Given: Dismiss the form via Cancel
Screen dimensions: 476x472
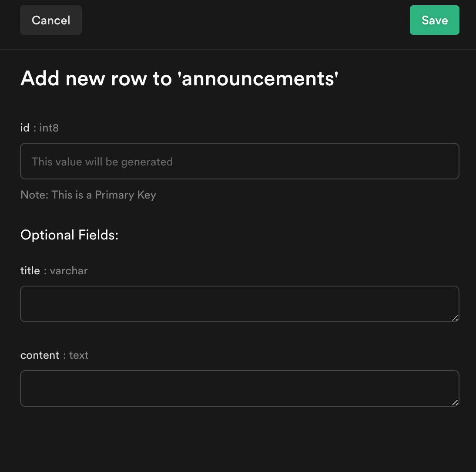Looking at the screenshot, I should [x=50, y=20].
